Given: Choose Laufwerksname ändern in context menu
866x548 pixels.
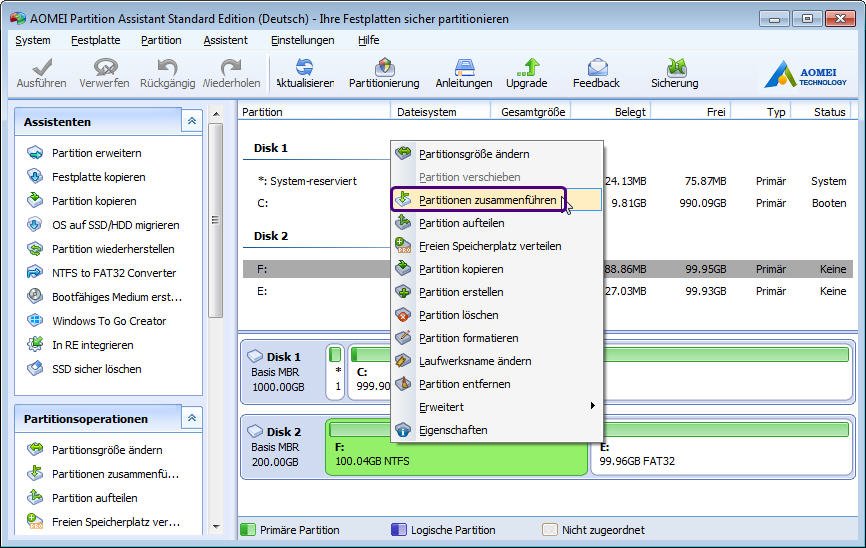Looking at the screenshot, I should tap(497, 361).
